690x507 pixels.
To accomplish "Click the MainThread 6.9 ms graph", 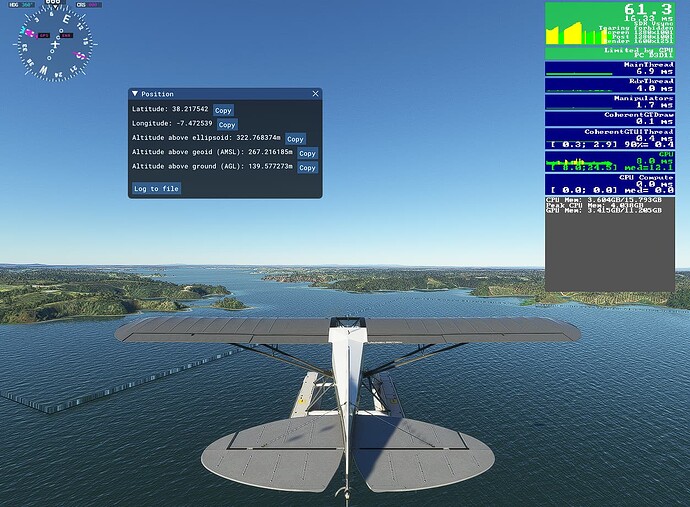I will click(x=609, y=69).
